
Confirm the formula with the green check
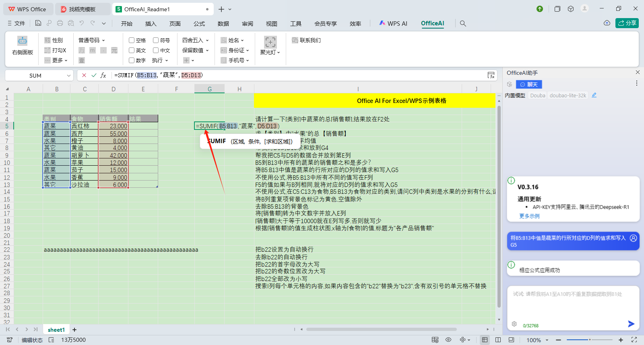pyautogui.click(x=94, y=75)
